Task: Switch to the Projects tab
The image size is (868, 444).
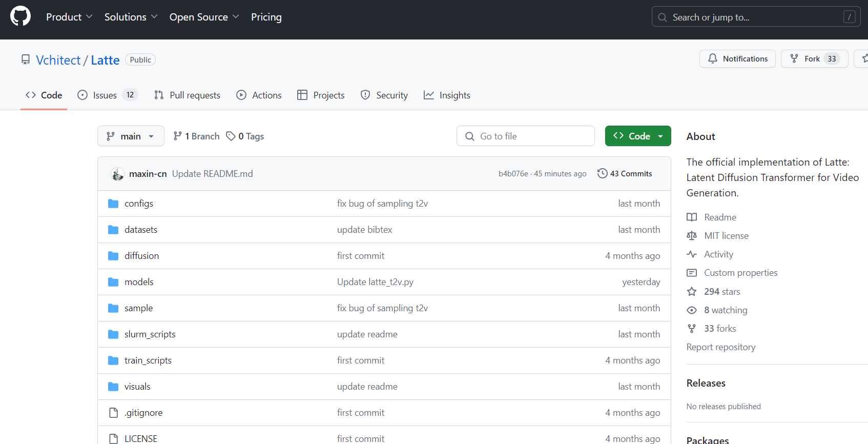Action: 321,95
